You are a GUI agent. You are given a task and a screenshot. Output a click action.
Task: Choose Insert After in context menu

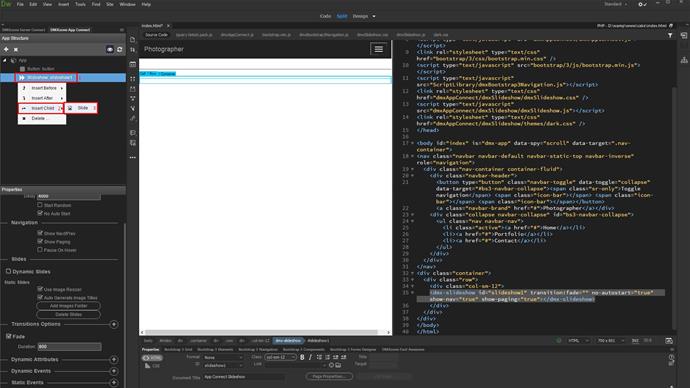tap(42, 98)
